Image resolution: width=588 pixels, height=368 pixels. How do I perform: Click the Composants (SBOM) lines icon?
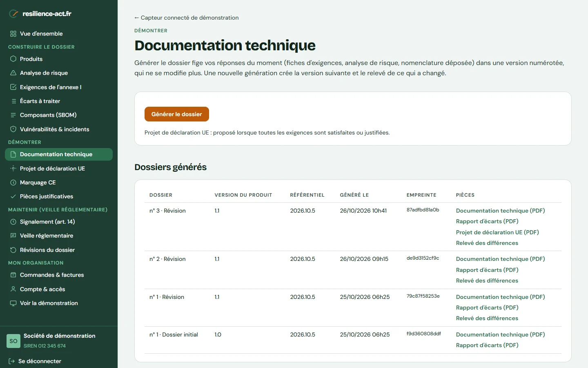pyautogui.click(x=13, y=115)
